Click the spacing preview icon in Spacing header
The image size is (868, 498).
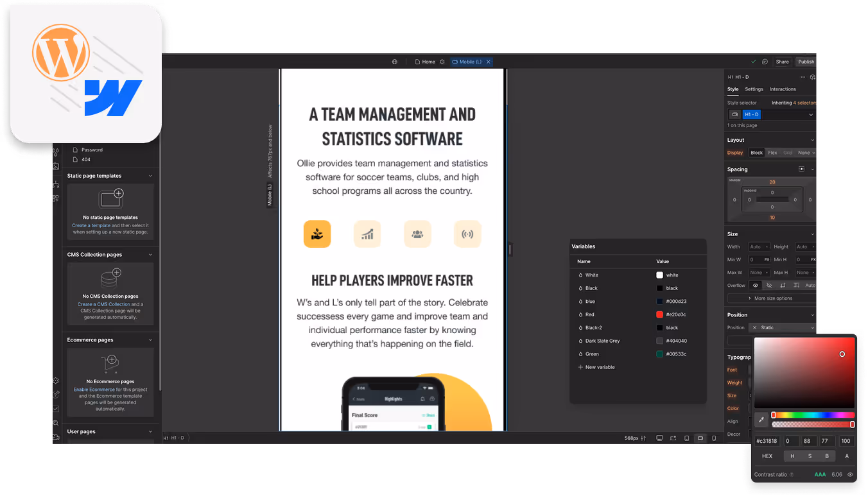pyautogui.click(x=801, y=169)
